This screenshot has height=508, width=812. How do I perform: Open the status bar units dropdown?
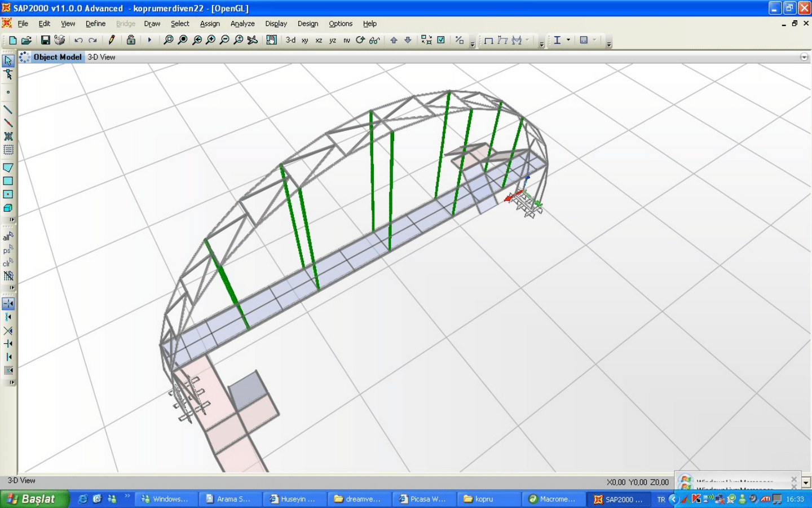click(806, 483)
